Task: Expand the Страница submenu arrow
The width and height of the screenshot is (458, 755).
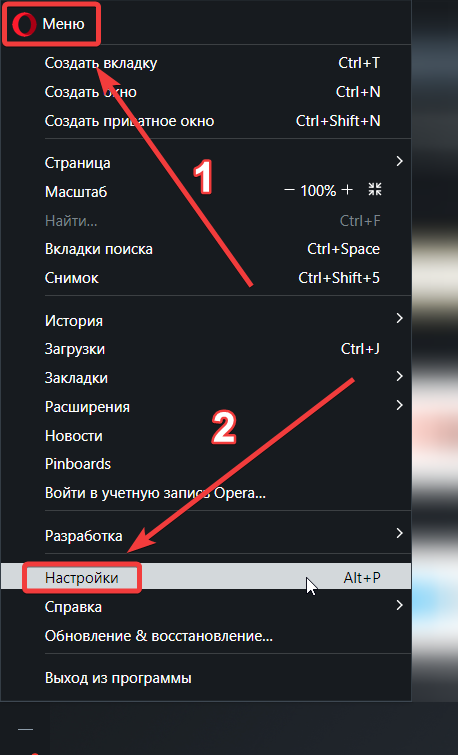Action: (399, 161)
